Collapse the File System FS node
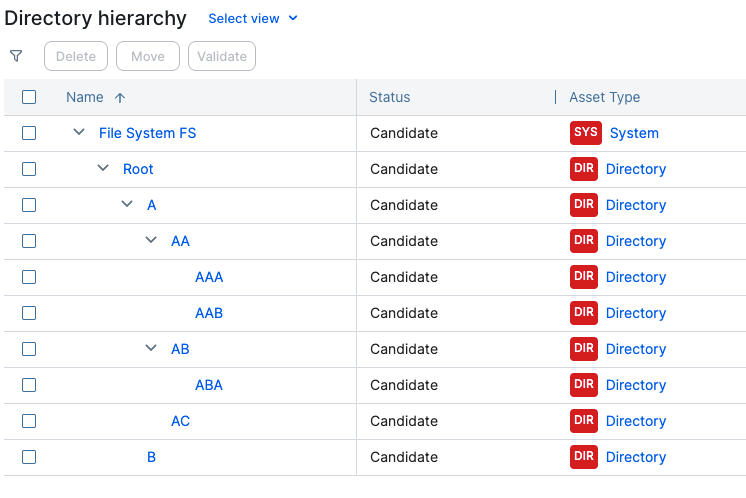Image resolution: width=746 pixels, height=498 pixels. (79, 132)
